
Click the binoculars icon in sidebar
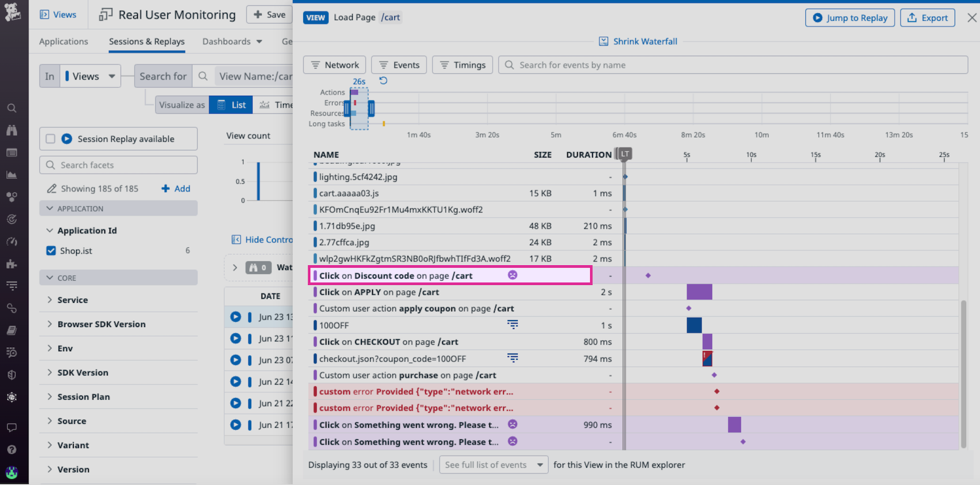tap(12, 130)
